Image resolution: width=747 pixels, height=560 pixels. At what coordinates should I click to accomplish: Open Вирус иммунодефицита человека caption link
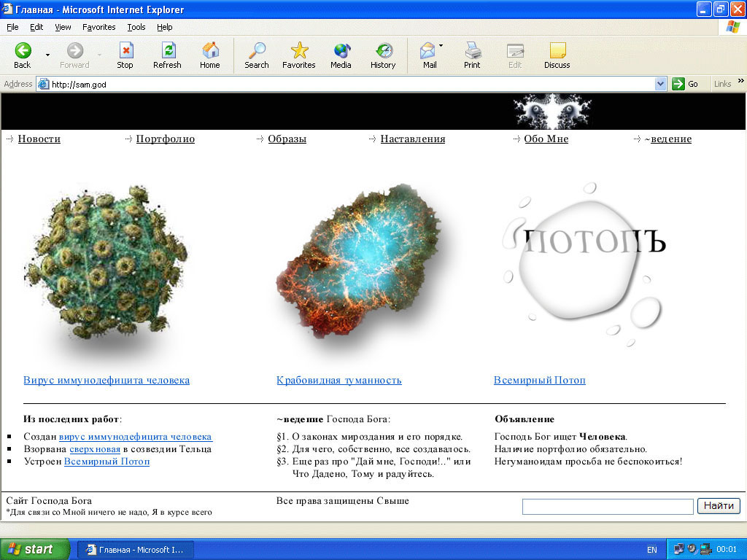107,381
